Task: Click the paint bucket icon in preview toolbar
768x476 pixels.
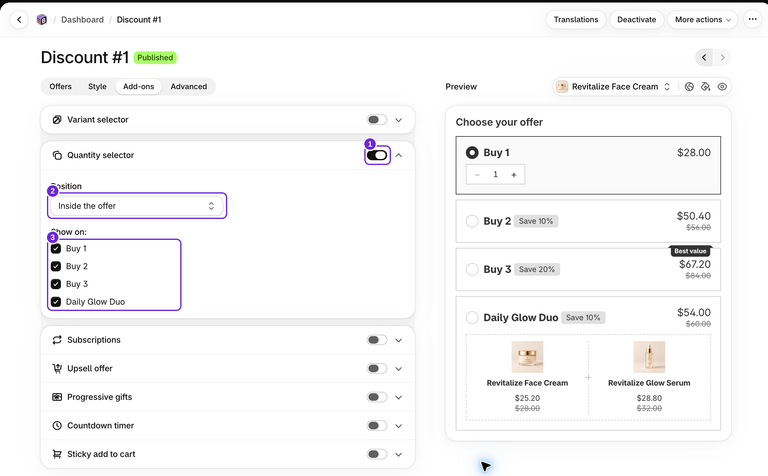Action: (705, 87)
